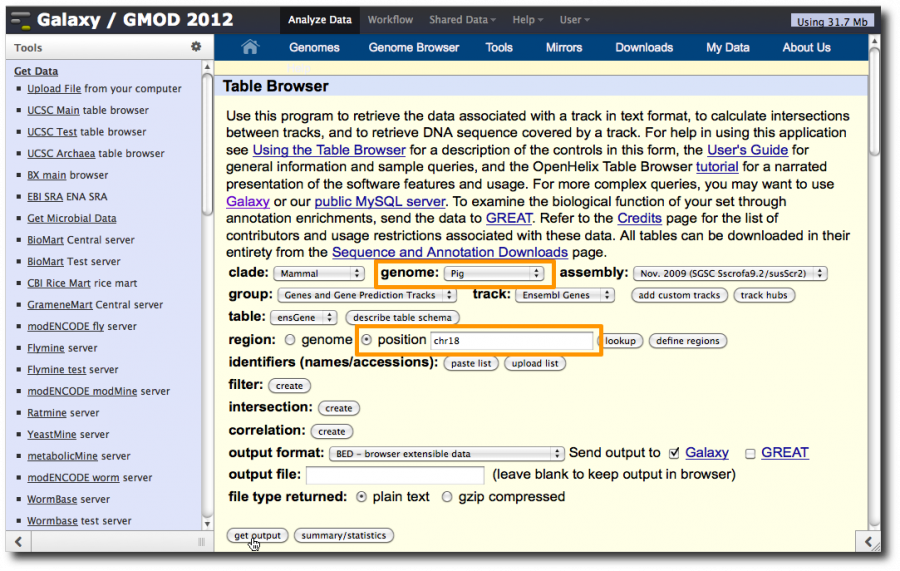Click the Using 31.7 Mb usage indicator
Image resolution: width=900 pixels, height=571 pixels.
832,22
